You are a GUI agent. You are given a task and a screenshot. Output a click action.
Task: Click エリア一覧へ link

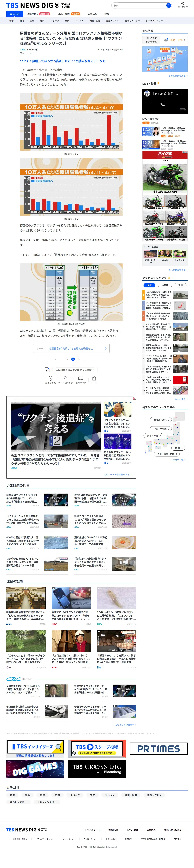(x=180, y=460)
